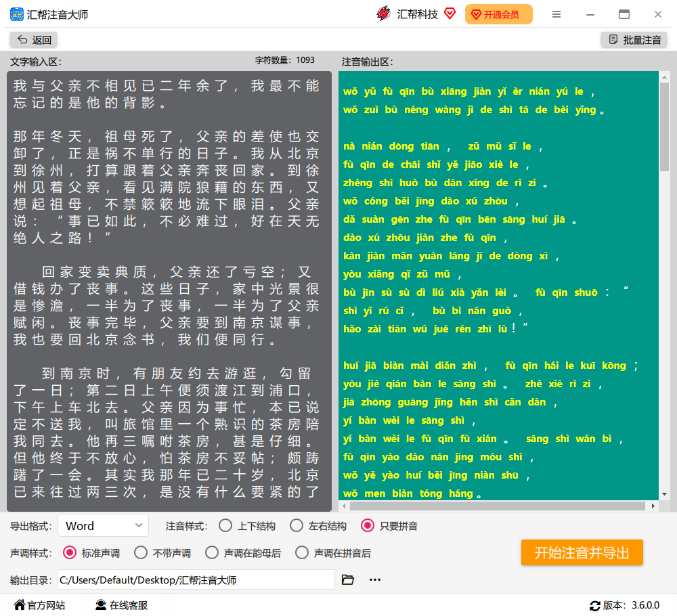The width and height of the screenshot is (677, 616).
Task: Open the hamburger menu icon
Action: [556, 14]
